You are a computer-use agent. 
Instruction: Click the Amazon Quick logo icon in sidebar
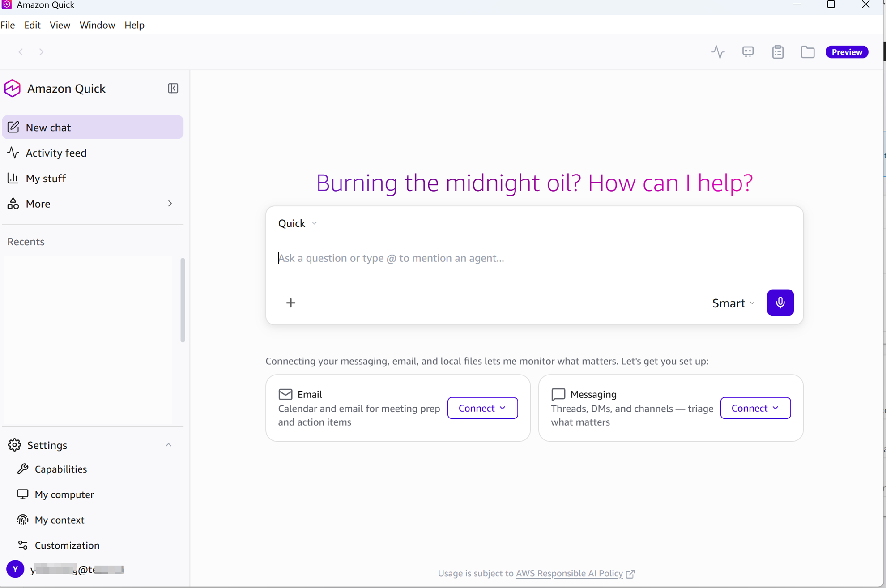13,89
